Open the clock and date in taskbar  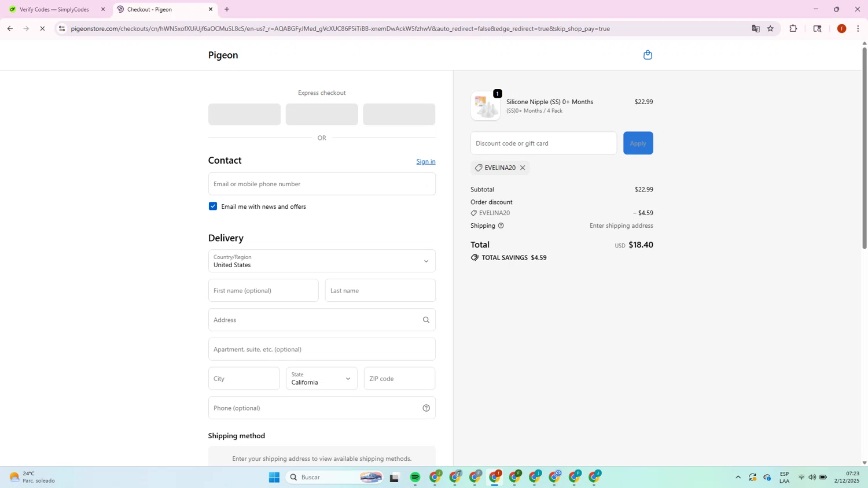tap(847, 477)
